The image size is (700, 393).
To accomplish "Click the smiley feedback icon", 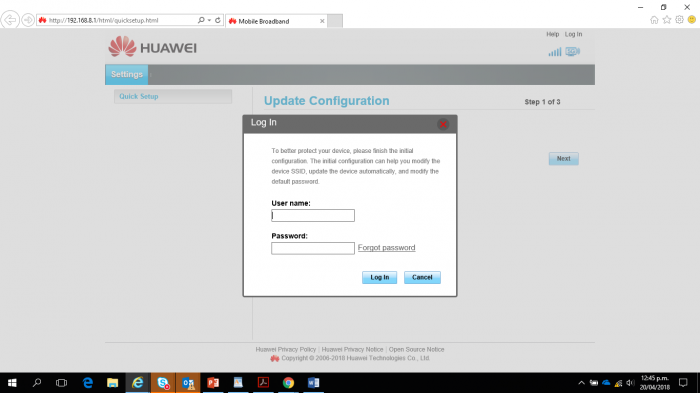I will click(692, 20).
